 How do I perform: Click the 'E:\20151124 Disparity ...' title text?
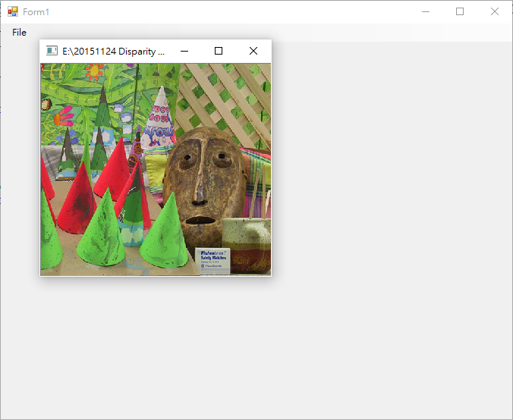[114, 52]
